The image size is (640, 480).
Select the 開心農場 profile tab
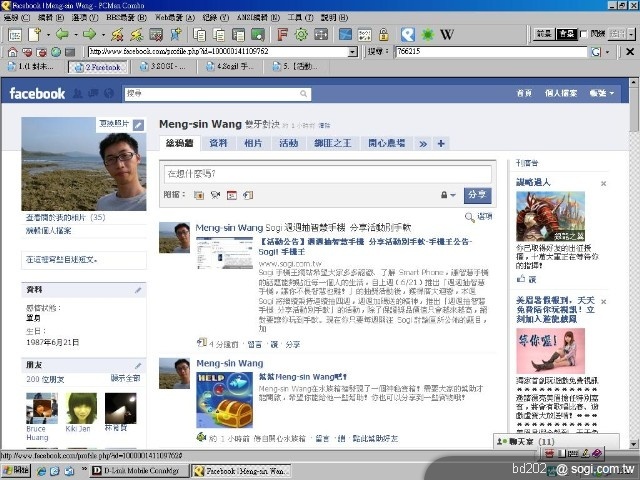[x=386, y=143]
